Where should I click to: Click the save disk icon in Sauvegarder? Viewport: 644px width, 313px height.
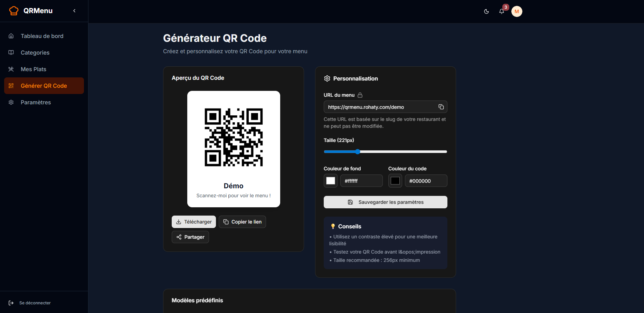tap(350, 202)
